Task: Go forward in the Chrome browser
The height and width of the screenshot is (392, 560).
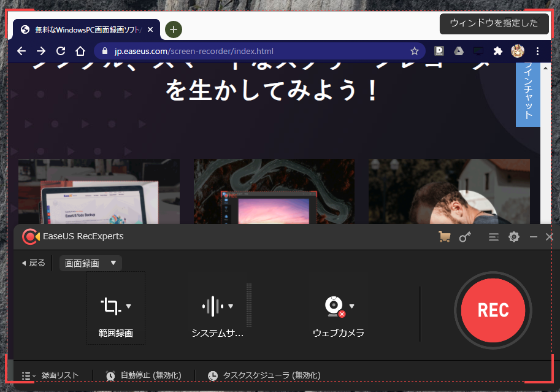Action: [41, 51]
